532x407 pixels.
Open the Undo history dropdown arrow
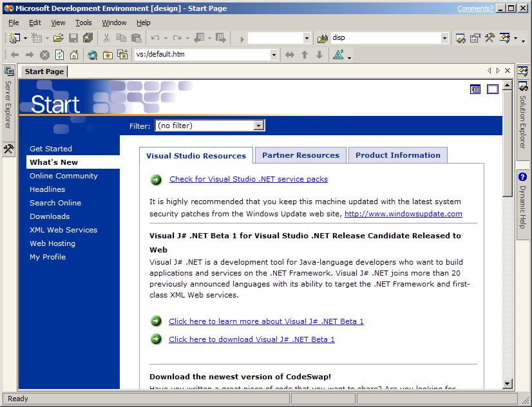point(166,39)
